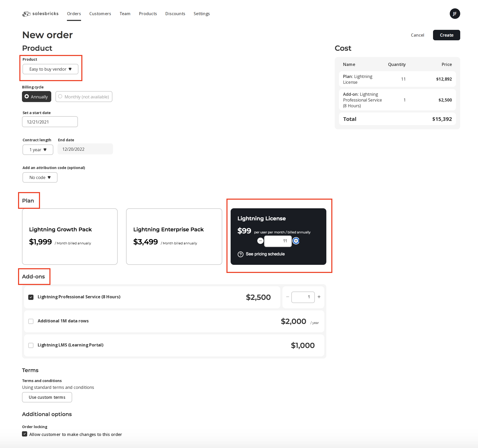Switch to the Discounts tab
The width and height of the screenshot is (478, 448).
pos(175,14)
